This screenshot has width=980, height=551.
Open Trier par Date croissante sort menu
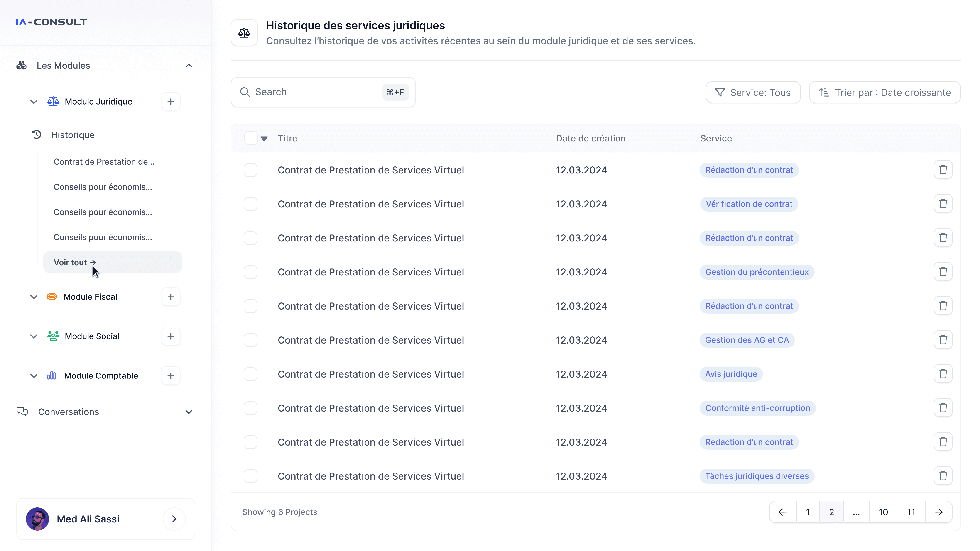pos(884,93)
